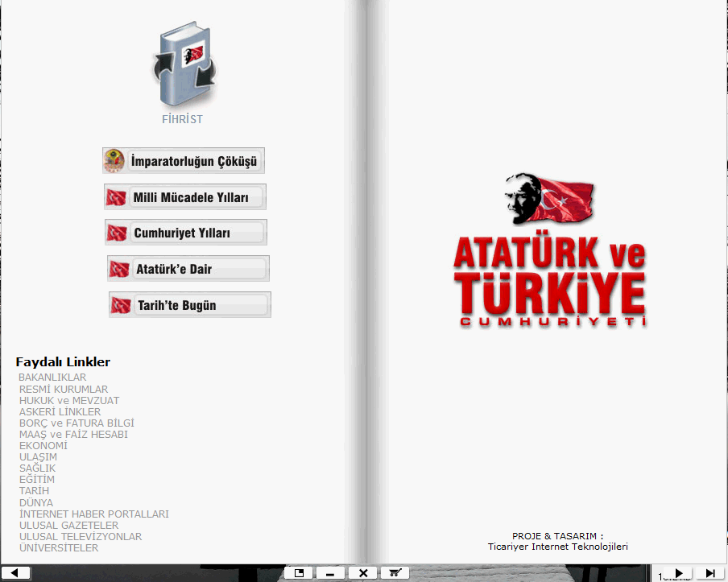Viewport: 728px width, 582px height.
Task: Click the window restore icon in bottom bar
Action: pos(299,572)
